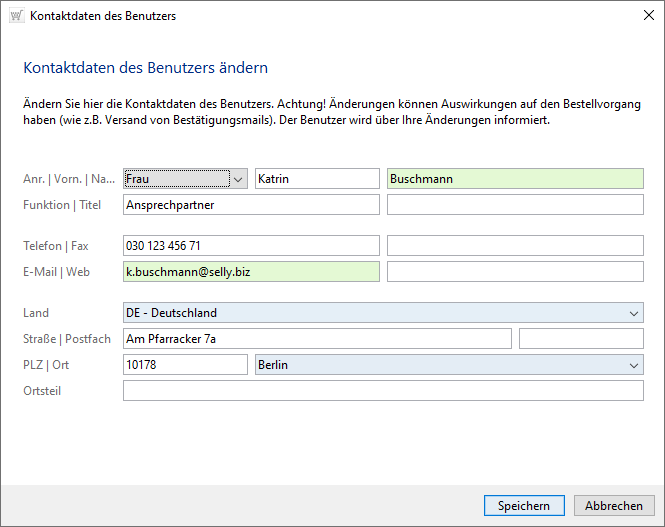
Task: Click the first name field containing Katrin
Action: (x=317, y=179)
